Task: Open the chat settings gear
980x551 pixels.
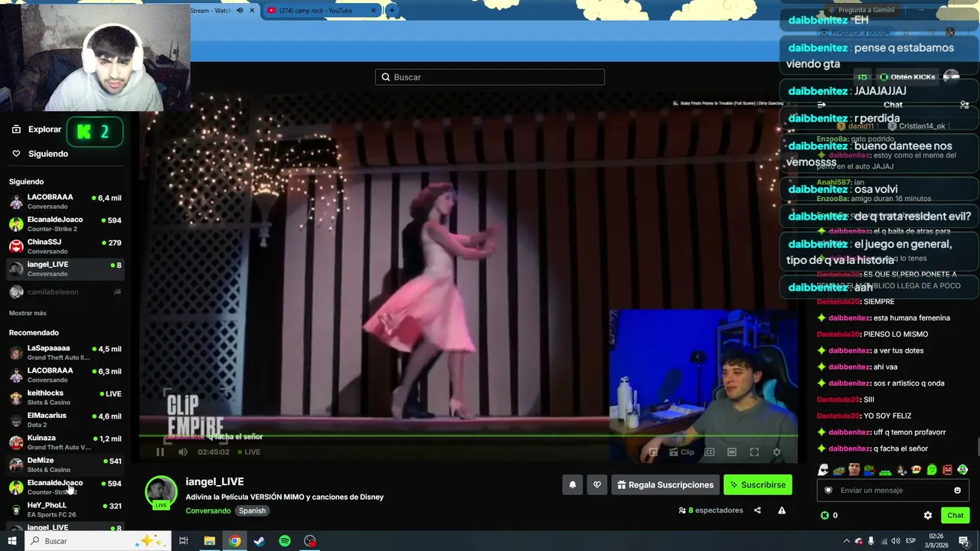Action: [x=928, y=515]
